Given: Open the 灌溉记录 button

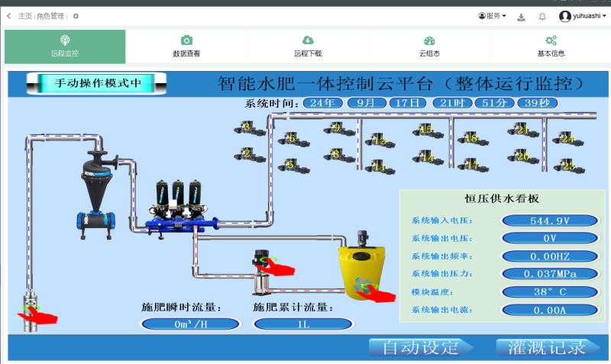Looking at the screenshot, I should tap(548, 348).
